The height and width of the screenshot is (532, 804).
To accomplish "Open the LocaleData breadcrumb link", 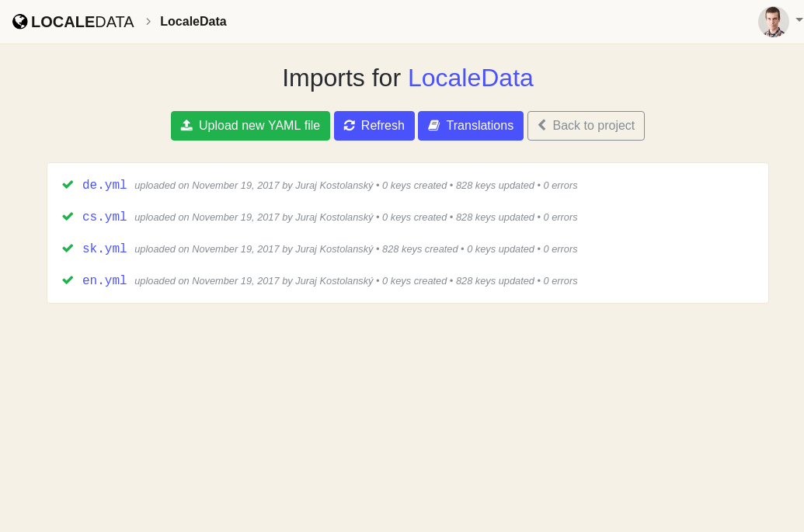I will coord(193,22).
